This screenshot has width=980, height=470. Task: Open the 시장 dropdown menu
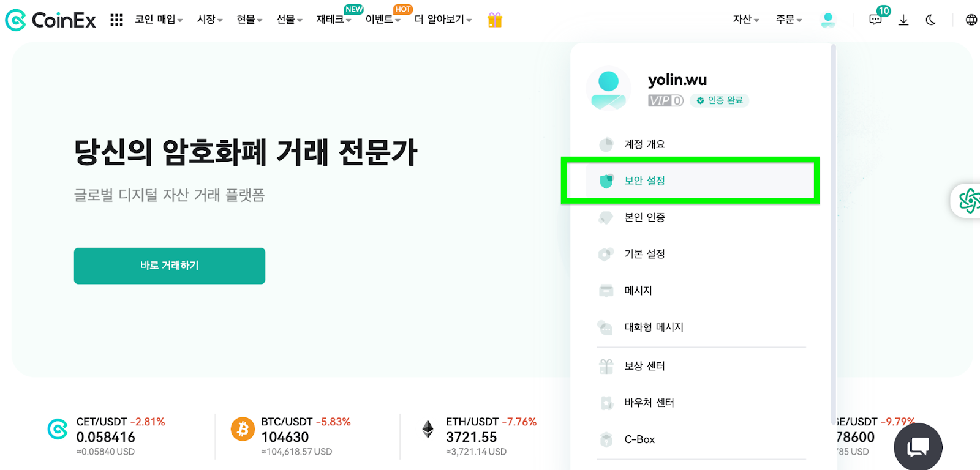[208, 19]
